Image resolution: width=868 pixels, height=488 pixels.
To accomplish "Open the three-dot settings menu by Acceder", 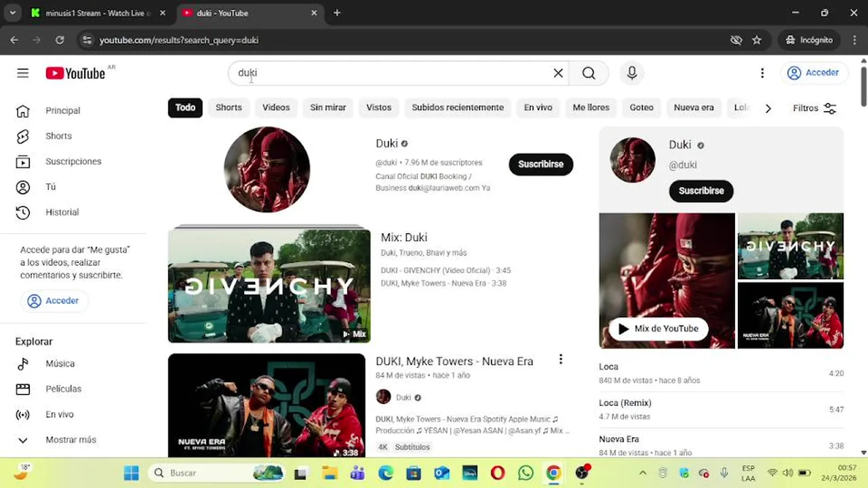I will click(x=762, y=73).
